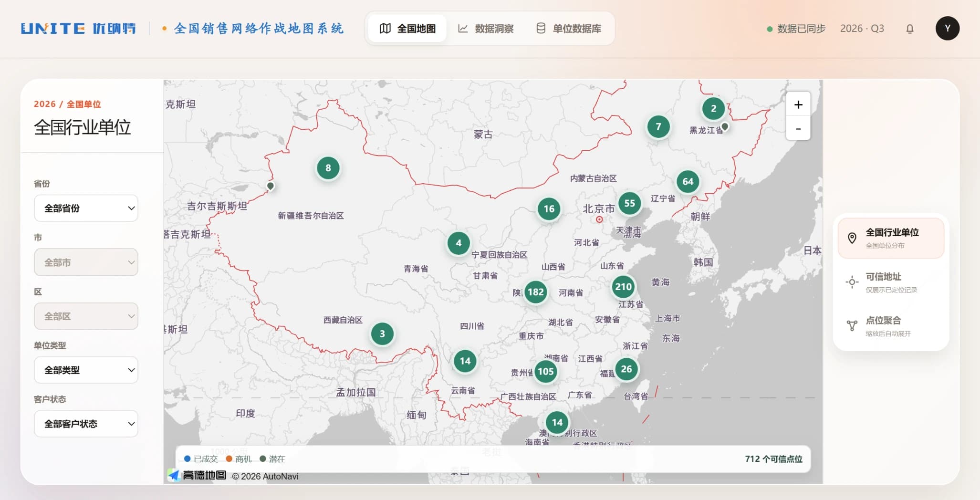Open the cluster marker 14 near 云南省
Viewport: 980px width, 500px height.
(465, 361)
